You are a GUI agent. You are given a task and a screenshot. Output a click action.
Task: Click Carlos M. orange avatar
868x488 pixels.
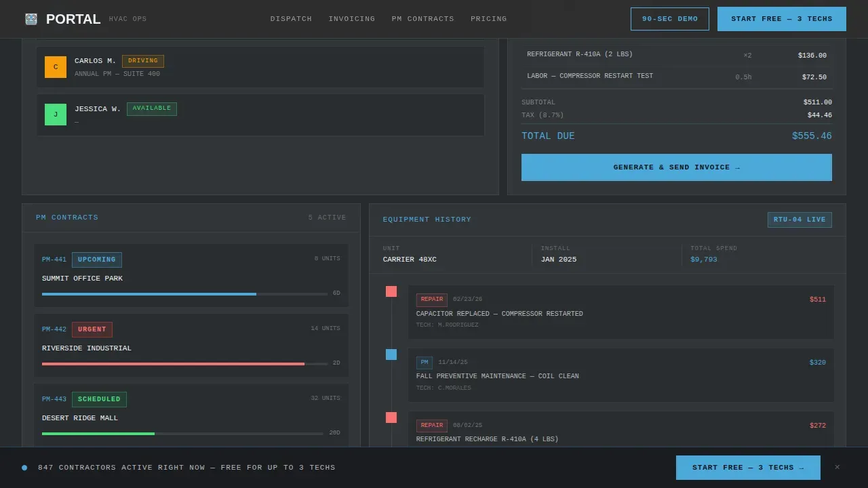tap(56, 67)
